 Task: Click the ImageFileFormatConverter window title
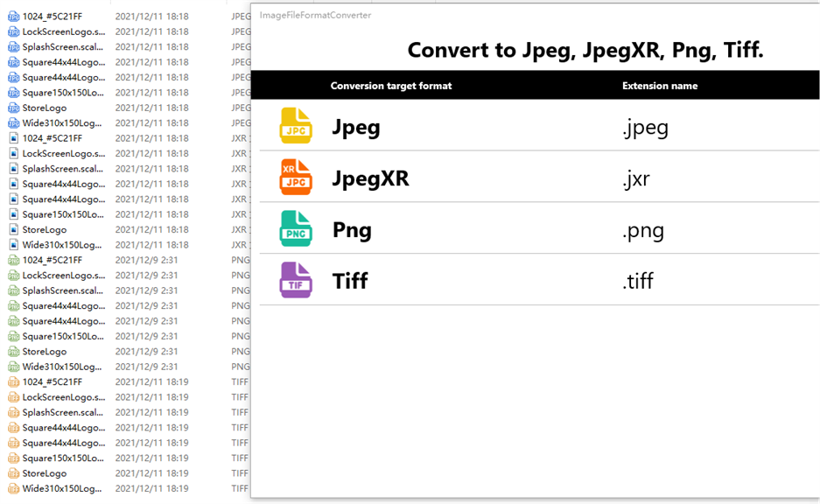click(x=315, y=15)
